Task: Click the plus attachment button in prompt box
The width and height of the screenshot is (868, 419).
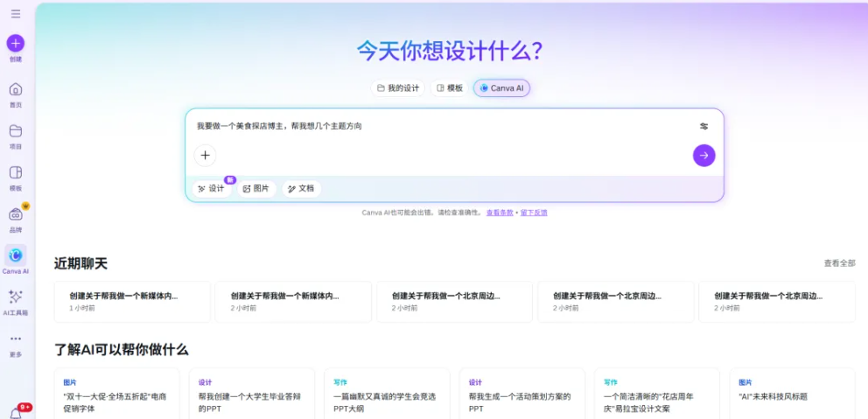Action: pyautogui.click(x=205, y=156)
